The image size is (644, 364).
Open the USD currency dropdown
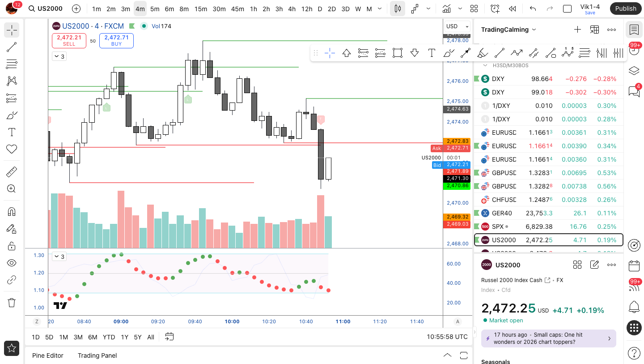457,26
